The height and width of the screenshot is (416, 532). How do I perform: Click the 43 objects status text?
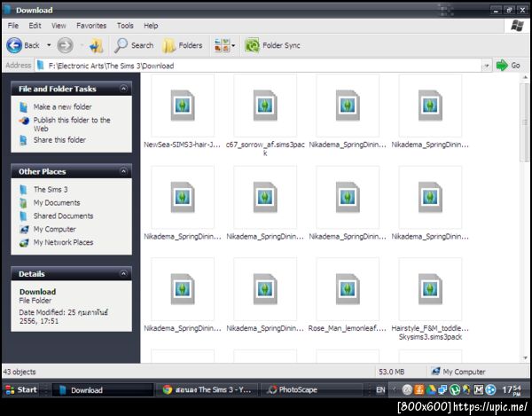(x=20, y=372)
